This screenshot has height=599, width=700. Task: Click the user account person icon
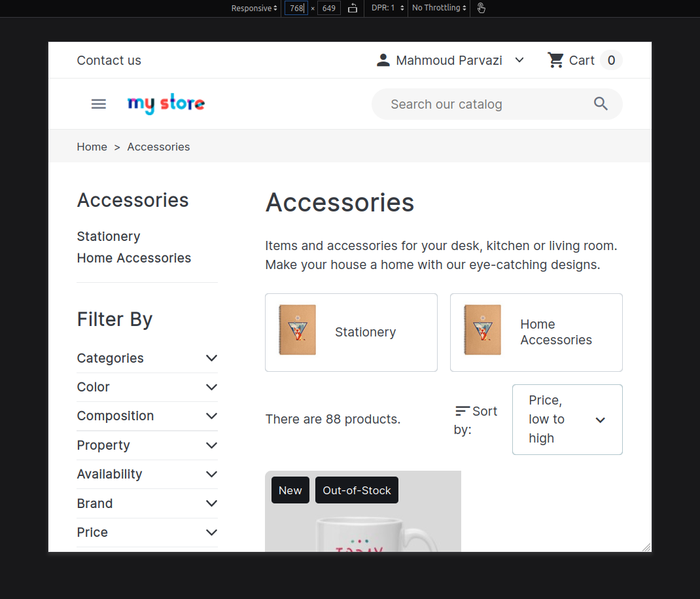click(382, 60)
